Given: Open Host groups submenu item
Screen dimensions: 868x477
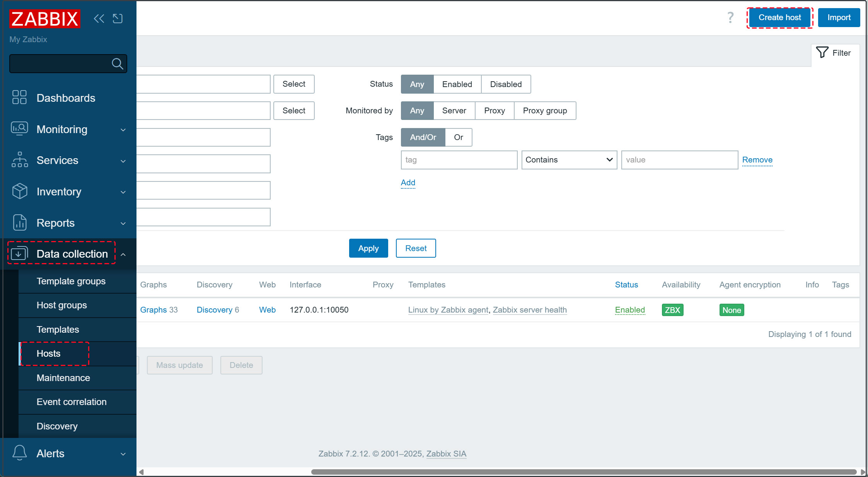Looking at the screenshot, I should pos(62,305).
